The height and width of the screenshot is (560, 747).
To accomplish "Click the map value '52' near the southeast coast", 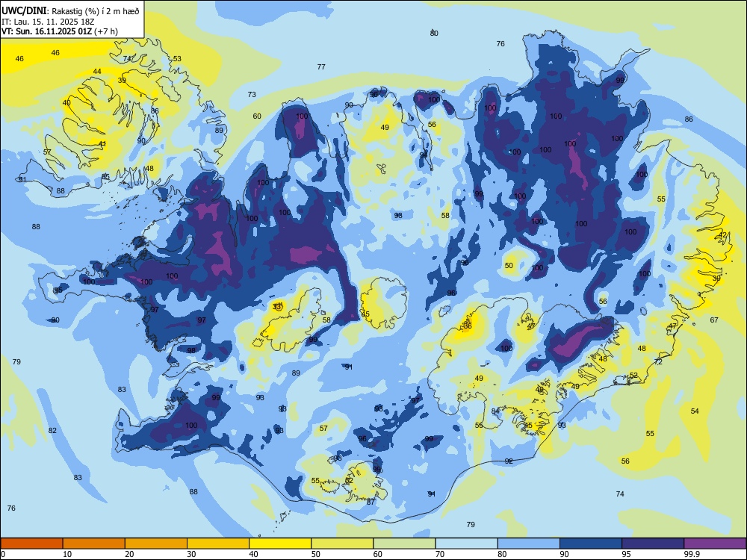I will (633, 376).
